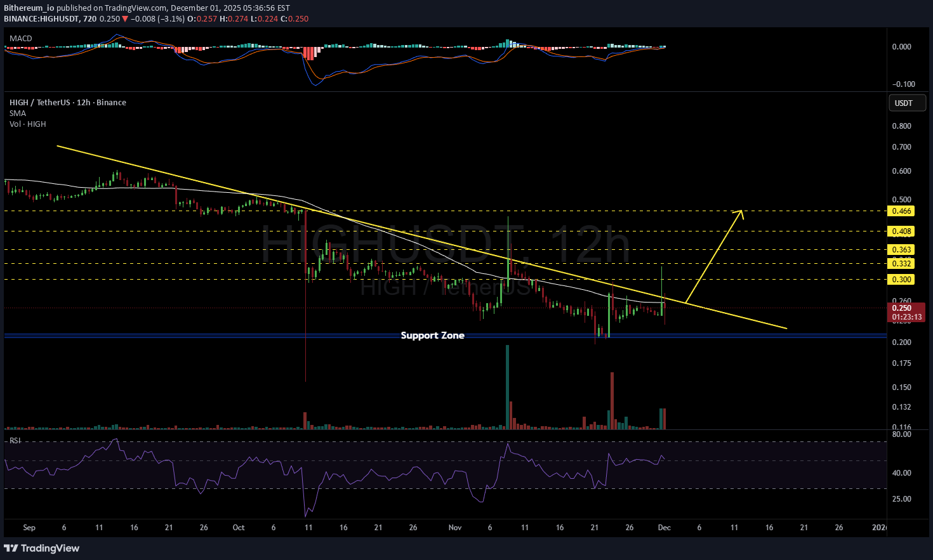Click the blue Support Zone band
The height and width of the screenshot is (560, 933).
pyautogui.click(x=433, y=335)
